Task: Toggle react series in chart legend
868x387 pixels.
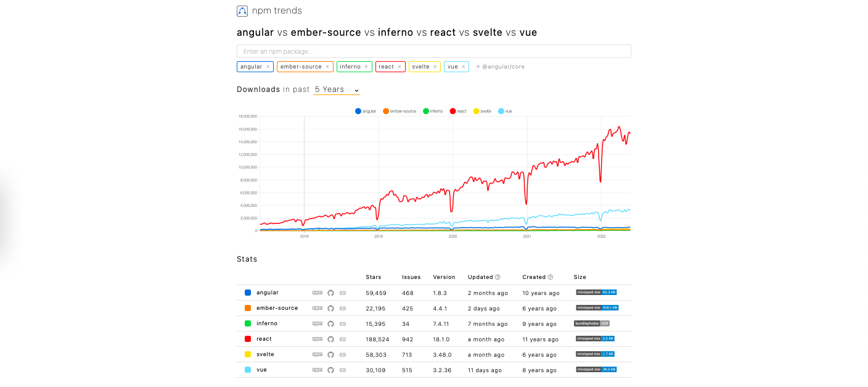Action: 458,111
